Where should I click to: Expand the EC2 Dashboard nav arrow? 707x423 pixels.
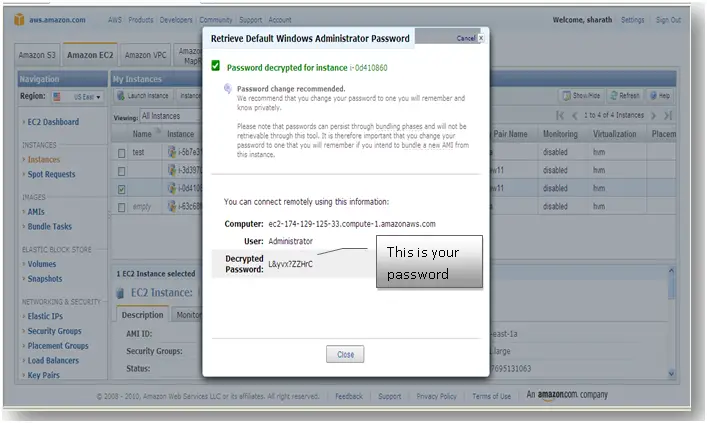pyautogui.click(x=24, y=122)
